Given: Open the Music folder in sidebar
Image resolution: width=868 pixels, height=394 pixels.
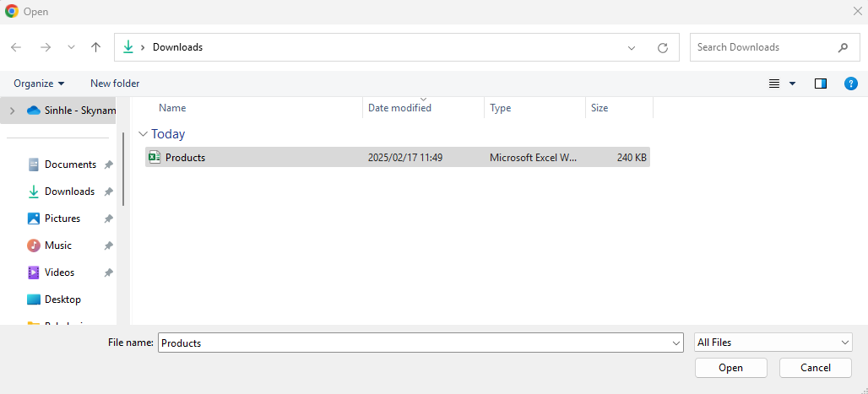Looking at the screenshot, I should (58, 246).
